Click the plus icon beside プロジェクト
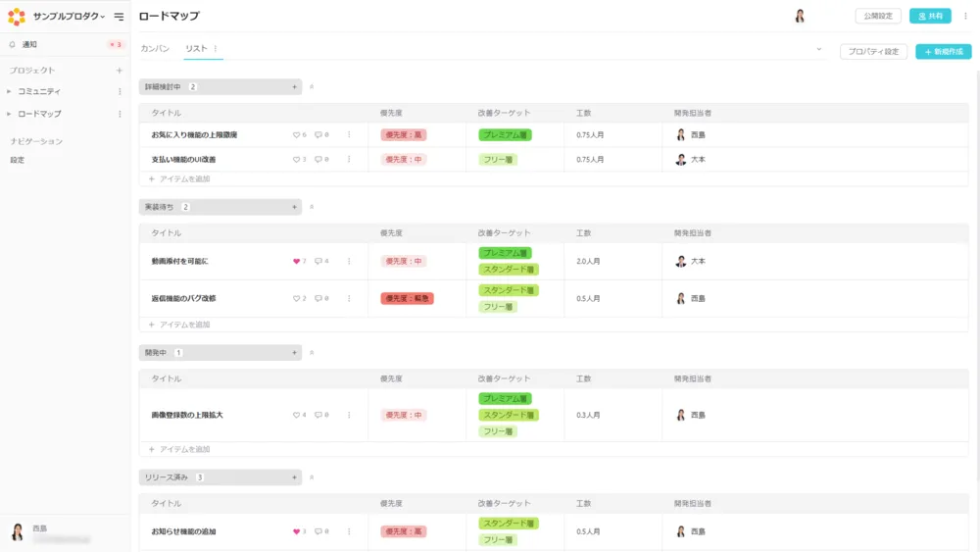 (x=120, y=71)
